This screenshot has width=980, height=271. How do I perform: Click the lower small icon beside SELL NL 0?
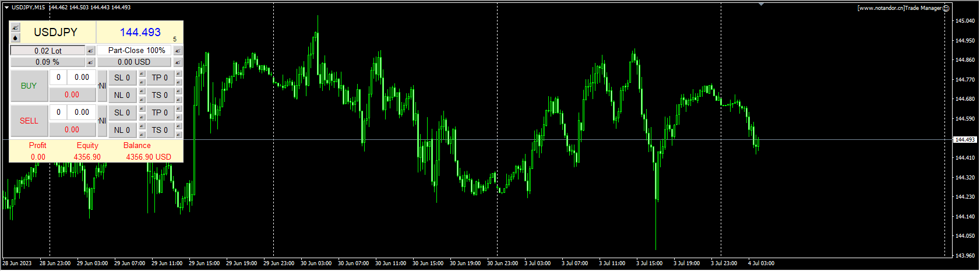pyautogui.click(x=142, y=135)
